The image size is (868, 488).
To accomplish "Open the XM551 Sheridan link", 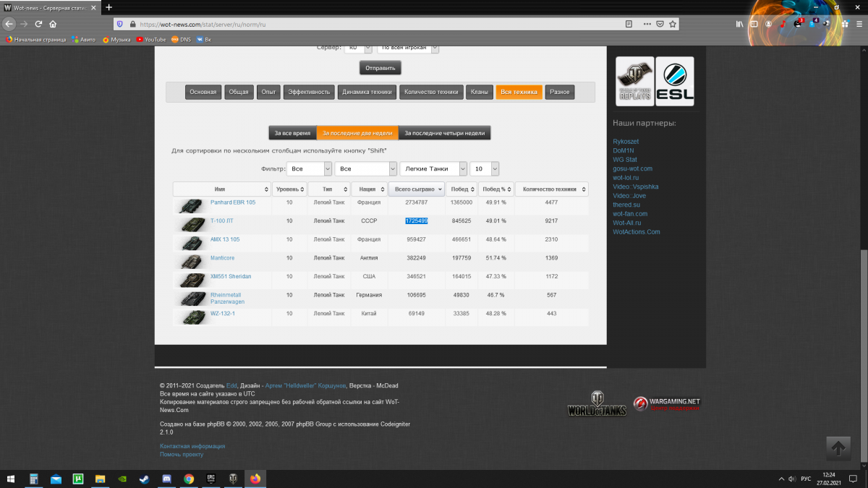I will pyautogui.click(x=231, y=277).
